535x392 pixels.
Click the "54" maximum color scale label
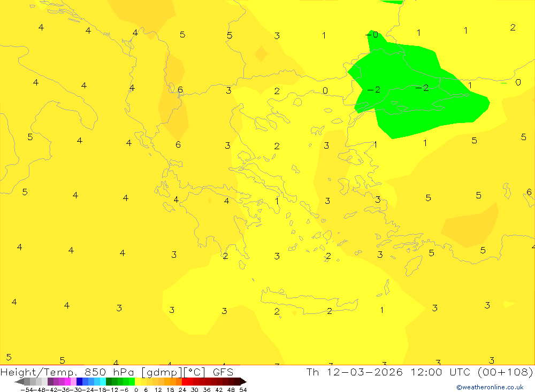pyautogui.click(x=243, y=390)
